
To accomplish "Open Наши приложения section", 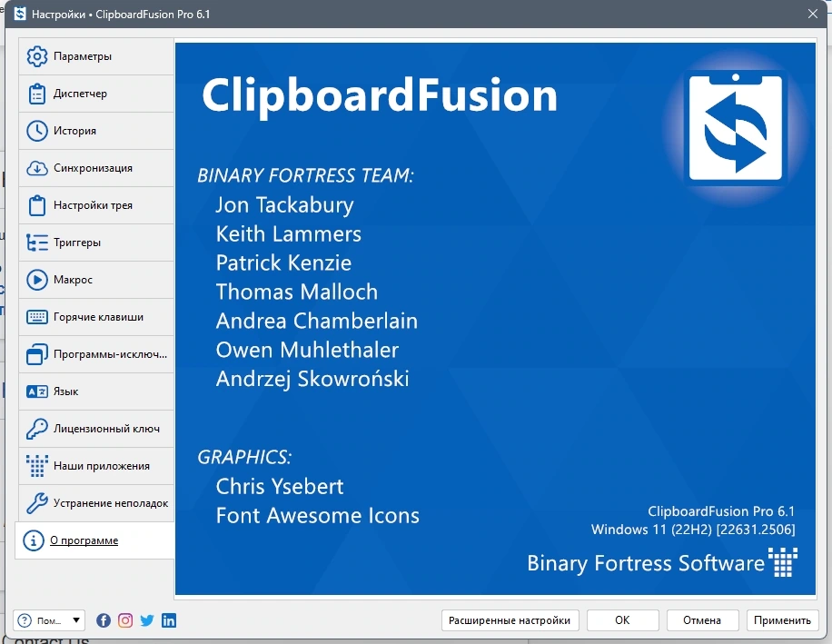I will 96,466.
